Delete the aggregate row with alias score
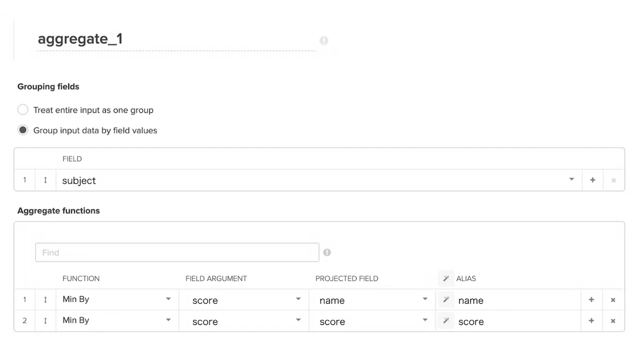Screen dimensions: 641x364 pos(613,321)
